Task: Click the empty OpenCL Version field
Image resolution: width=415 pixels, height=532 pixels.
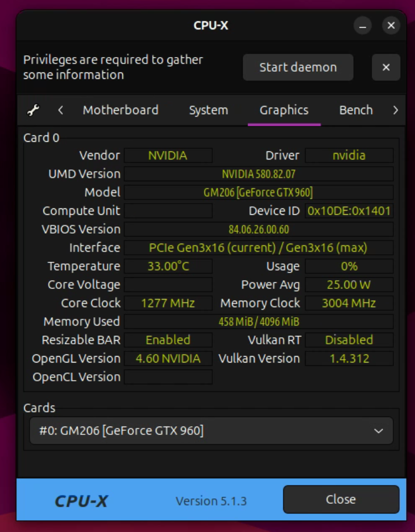Action: pos(168,377)
